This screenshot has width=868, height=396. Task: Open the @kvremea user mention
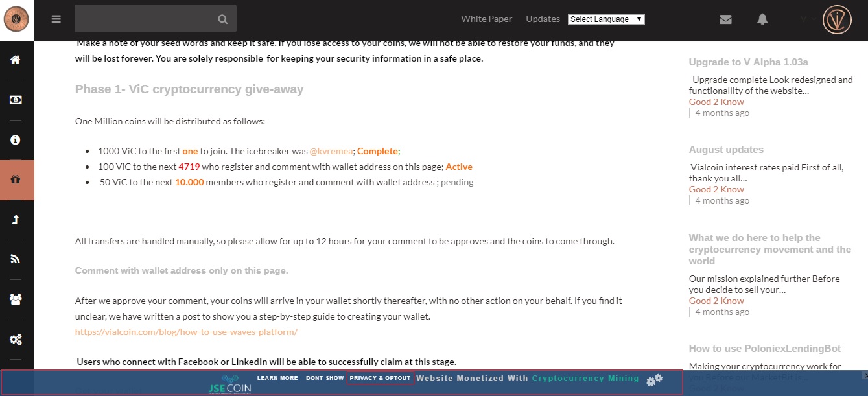pos(331,151)
